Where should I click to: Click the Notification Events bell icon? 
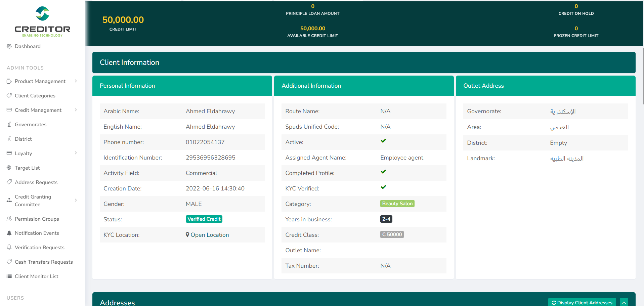click(9, 233)
